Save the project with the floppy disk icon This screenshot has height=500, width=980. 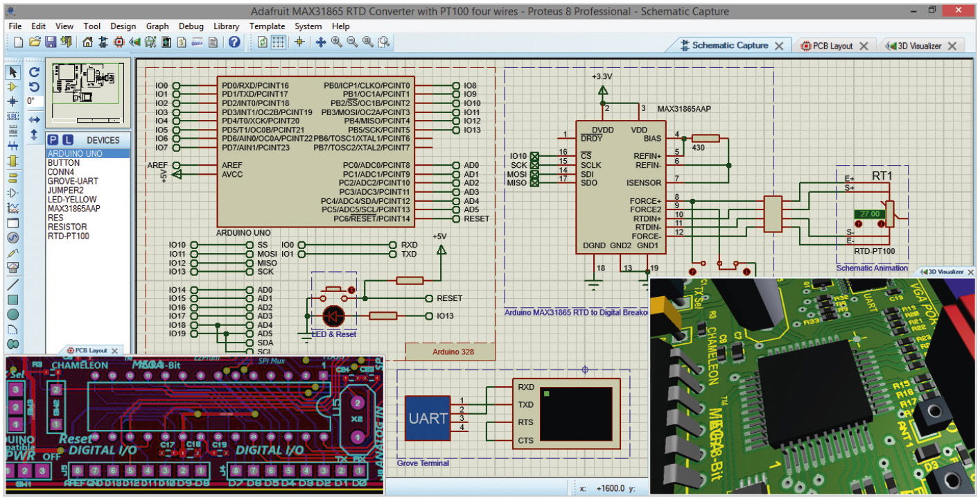tap(51, 42)
